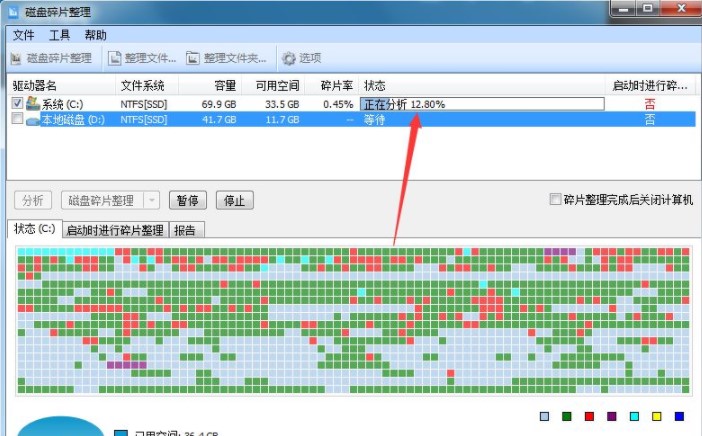Screen dimensions: 702x436
Task: Click the 本地磁盘 (D:) drive icon
Action: 33,120
